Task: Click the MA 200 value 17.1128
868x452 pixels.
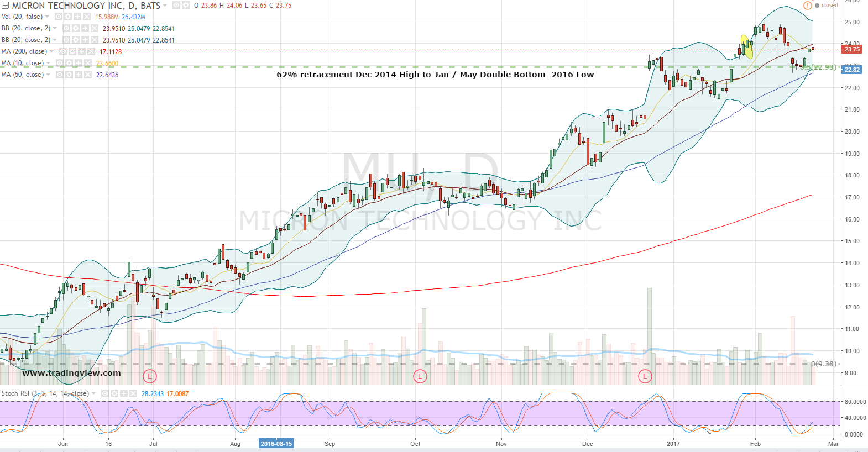Action: pyautogui.click(x=111, y=52)
